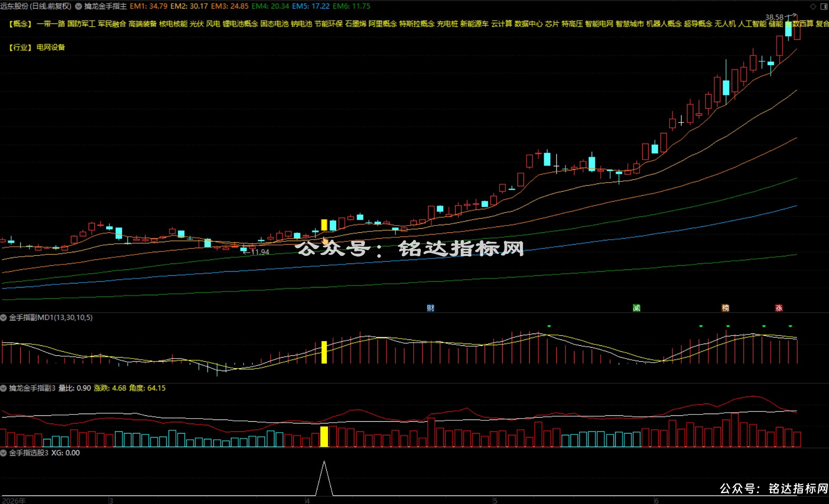Click the EM2: 30.17 value
This screenshot has width=829, height=504.
189,6
